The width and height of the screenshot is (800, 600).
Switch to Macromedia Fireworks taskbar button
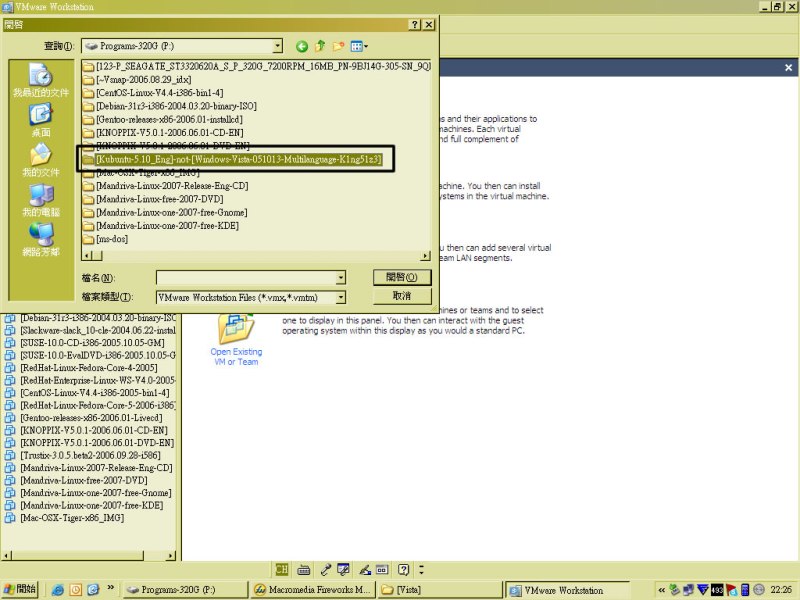coord(313,590)
